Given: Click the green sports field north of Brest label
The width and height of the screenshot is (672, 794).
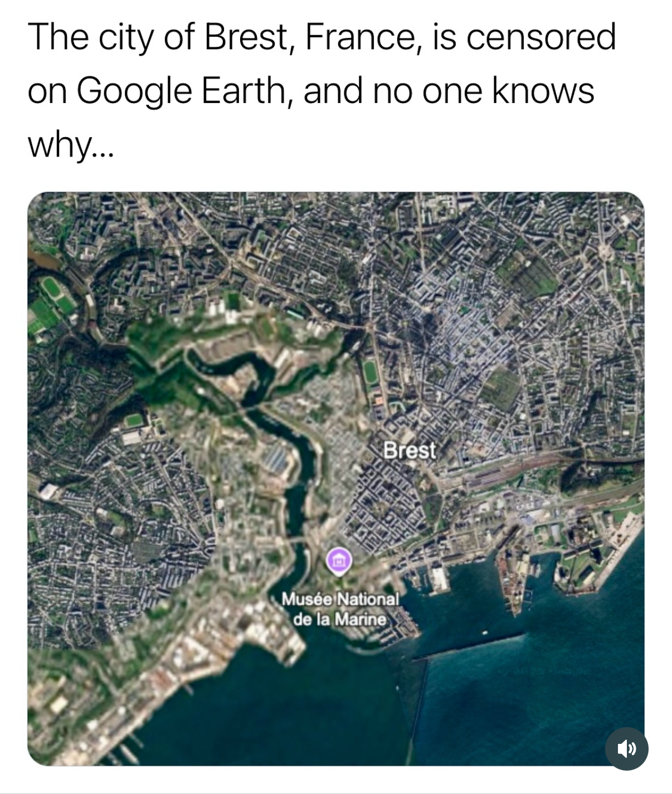Looking at the screenshot, I should tap(370, 371).
